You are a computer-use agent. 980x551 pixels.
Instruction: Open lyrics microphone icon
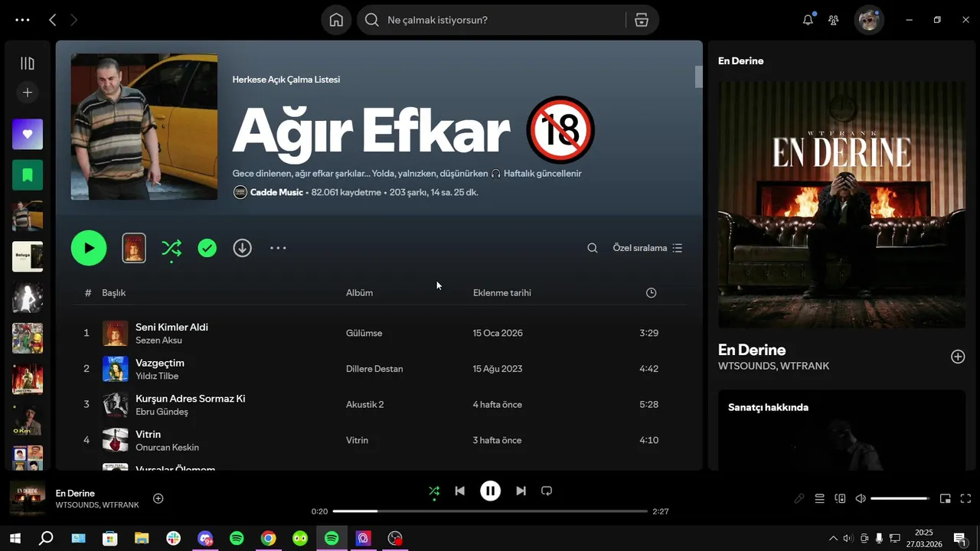click(799, 498)
